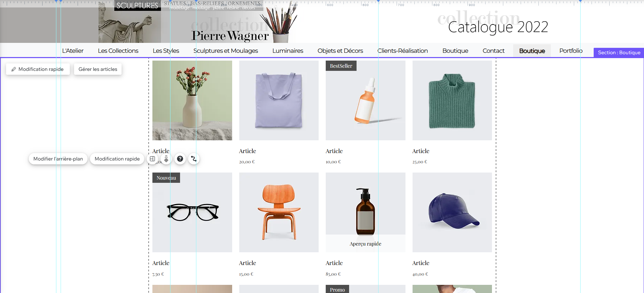The image size is (644, 293).
Task: Click the curved path connector icon
Action: click(194, 159)
